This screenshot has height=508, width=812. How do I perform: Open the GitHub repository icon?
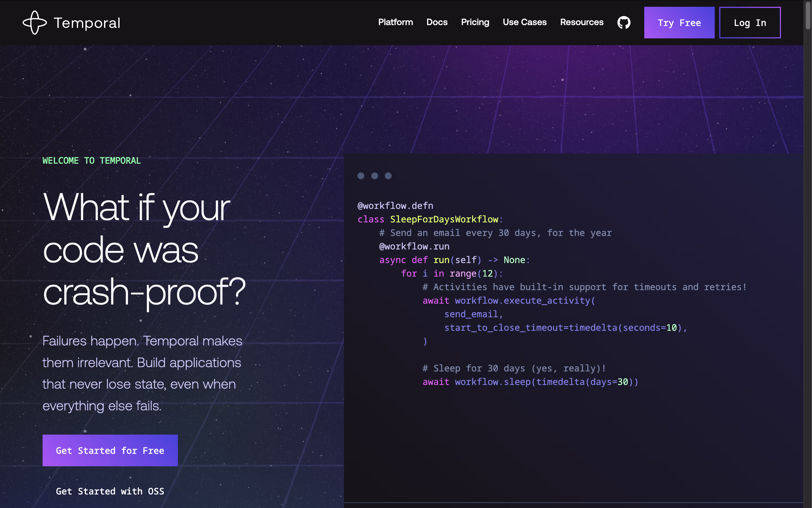point(624,23)
